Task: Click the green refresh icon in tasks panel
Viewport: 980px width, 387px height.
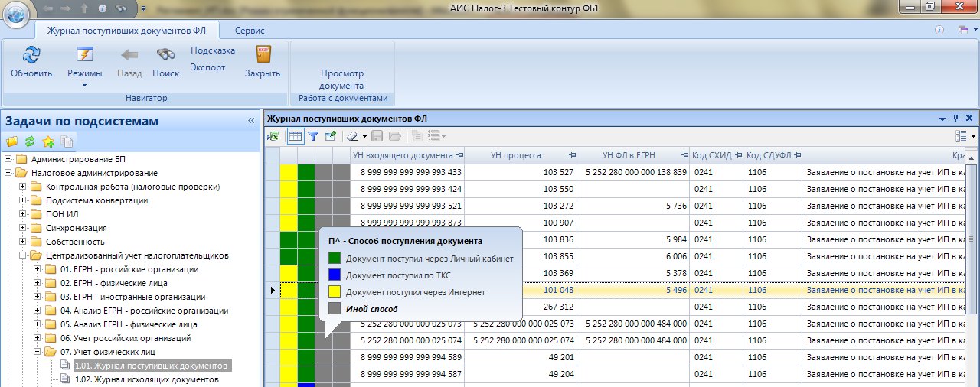Action: tap(30, 141)
